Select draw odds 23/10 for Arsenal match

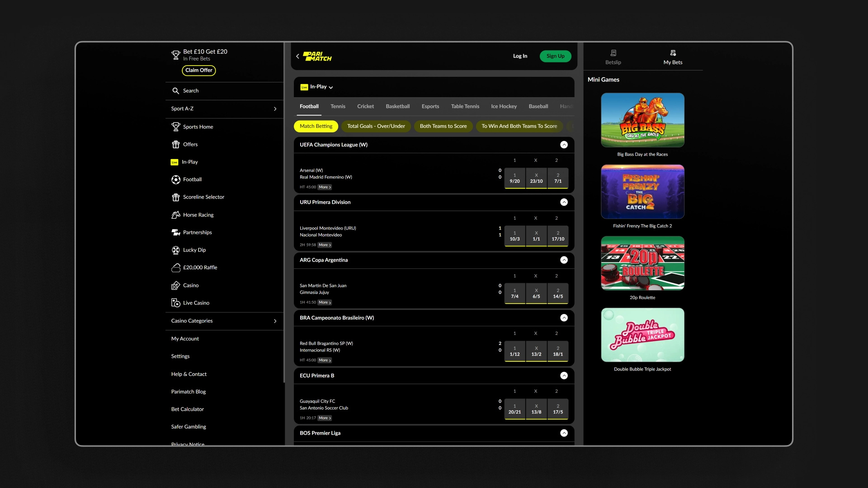point(536,178)
